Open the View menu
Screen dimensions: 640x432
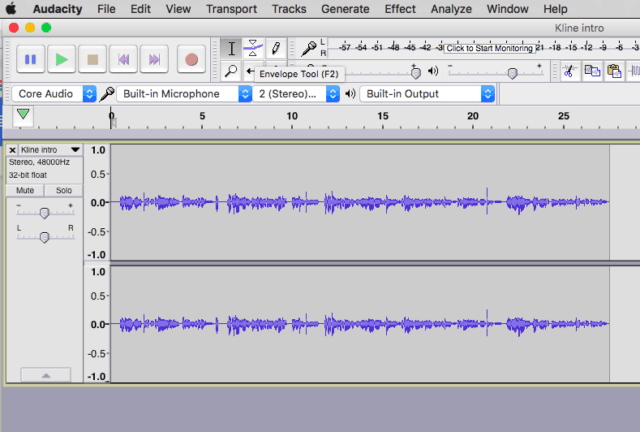(178, 9)
